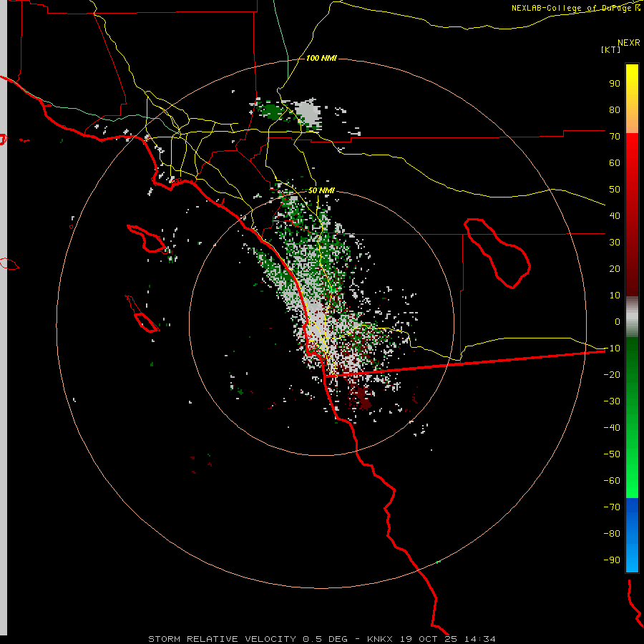The width and height of the screenshot is (644, 644).
Task: Click the -90 value on velocity scale
Action: tap(612, 560)
